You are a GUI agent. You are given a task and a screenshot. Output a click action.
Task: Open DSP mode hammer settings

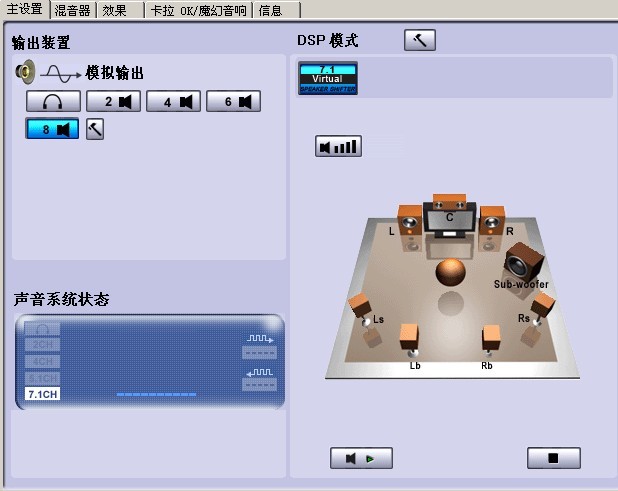tap(419, 40)
